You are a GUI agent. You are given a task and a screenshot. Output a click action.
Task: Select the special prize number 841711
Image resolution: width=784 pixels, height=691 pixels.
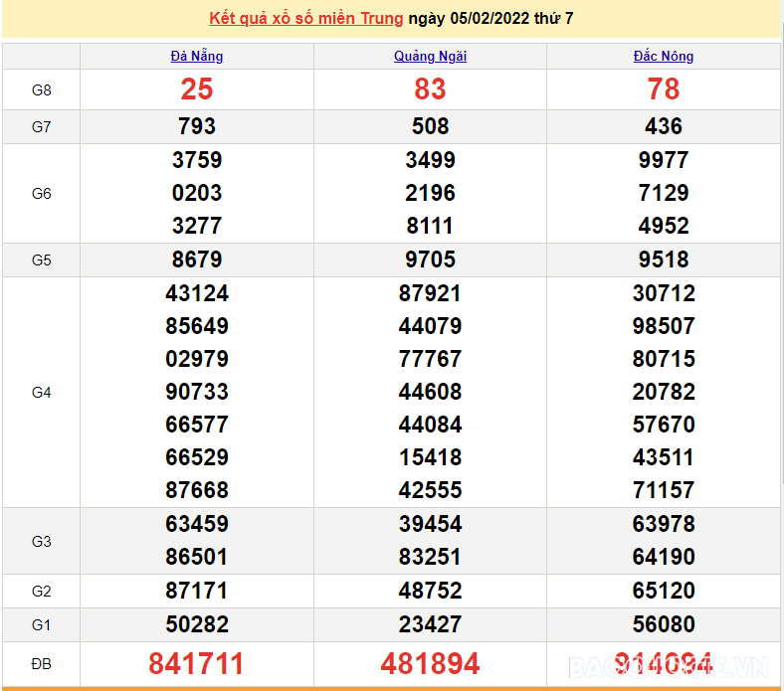click(197, 663)
